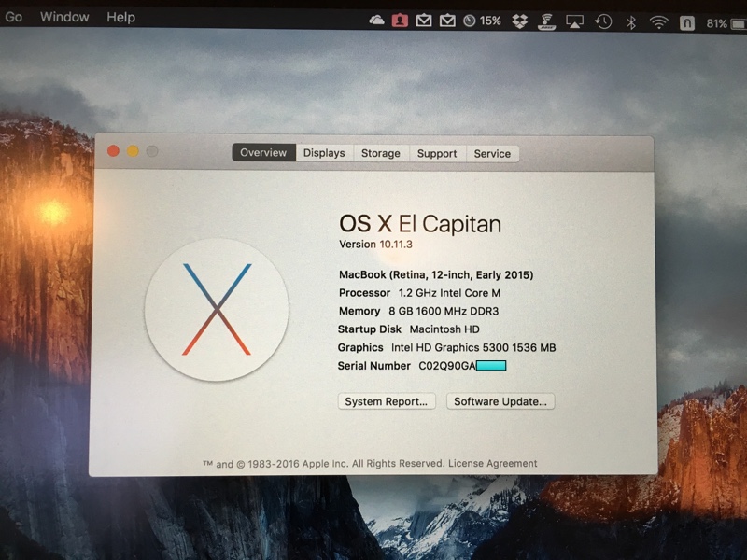Open the Help menu
747x560 pixels.
[120, 18]
